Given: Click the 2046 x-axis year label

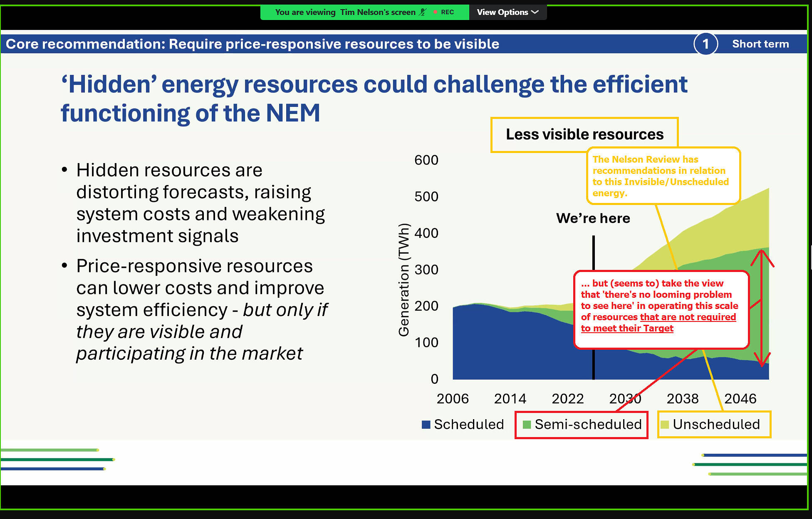Looking at the screenshot, I should [x=740, y=398].
